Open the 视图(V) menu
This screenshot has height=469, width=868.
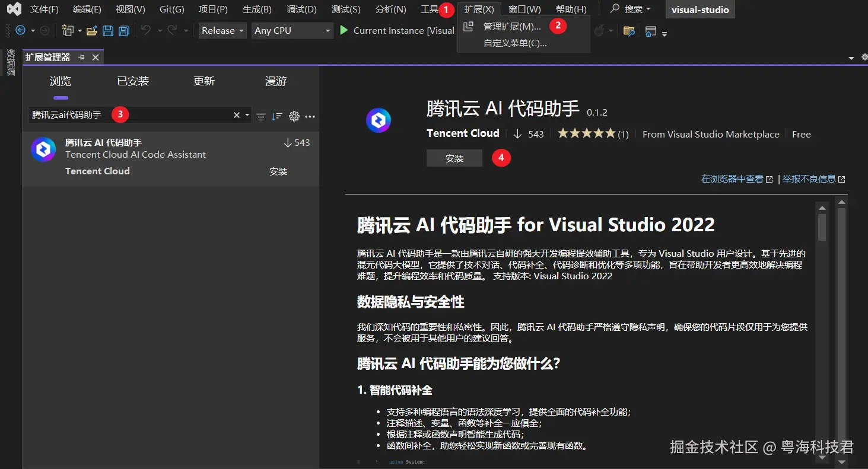coord(130,9)
